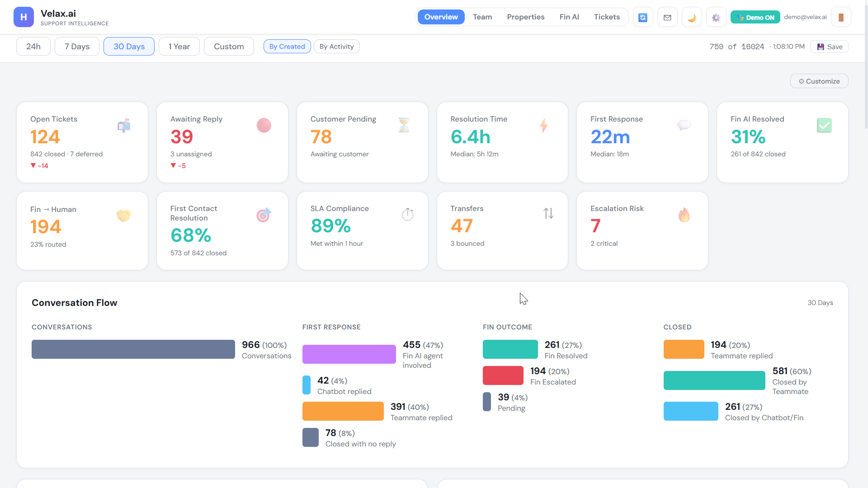This screenshot has width=868, height=488.
Task: Click the mailbox icon on Open Tickets
Action: click(124, 125)
